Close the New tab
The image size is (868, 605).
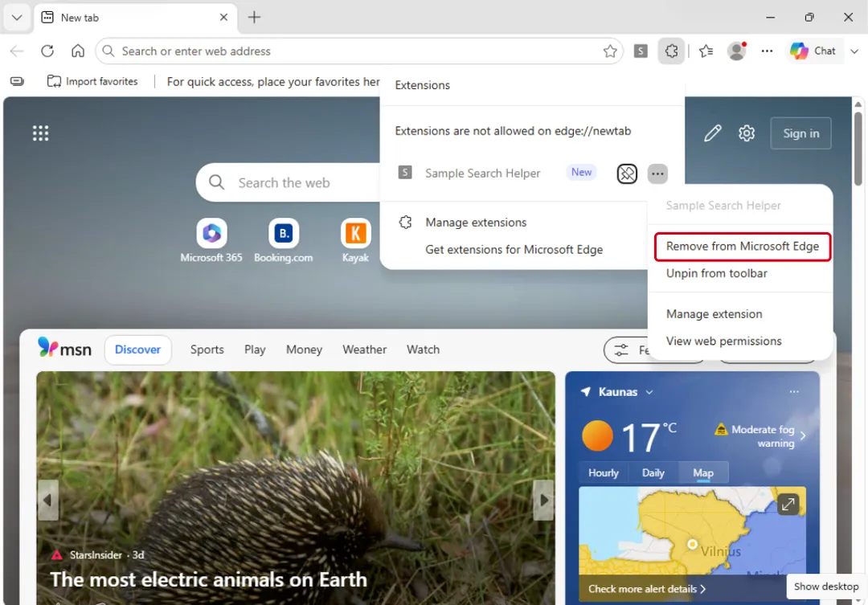223,17
